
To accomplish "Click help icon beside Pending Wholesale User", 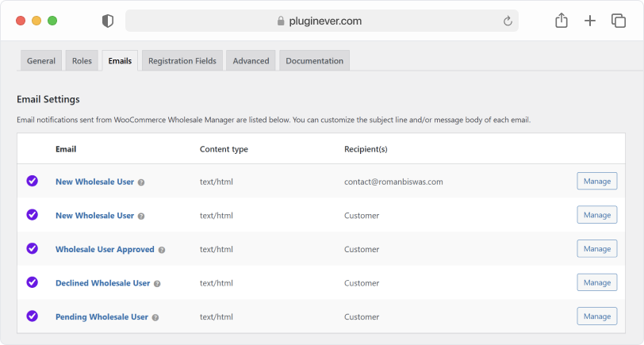I will pyautogui.click(x=155, y=317).
